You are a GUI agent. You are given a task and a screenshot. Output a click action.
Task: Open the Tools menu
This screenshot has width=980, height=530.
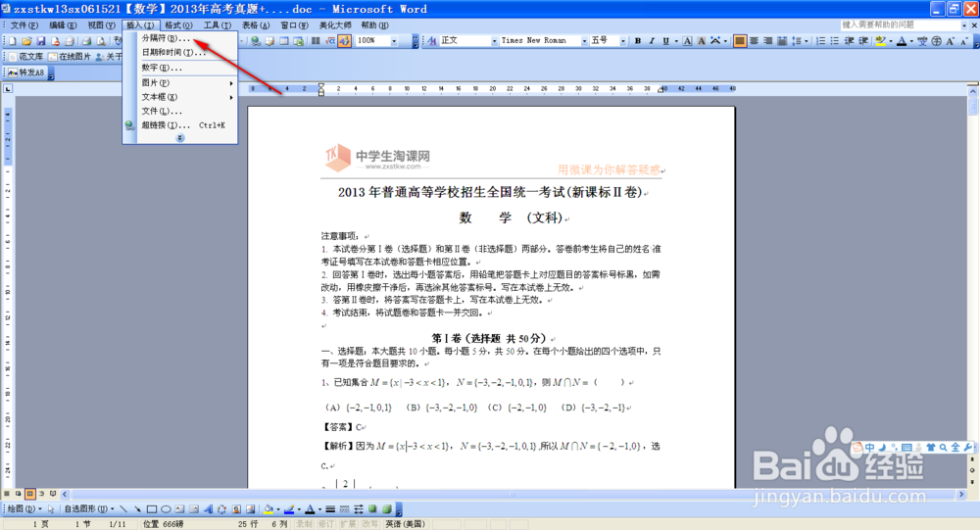point(217,25)
